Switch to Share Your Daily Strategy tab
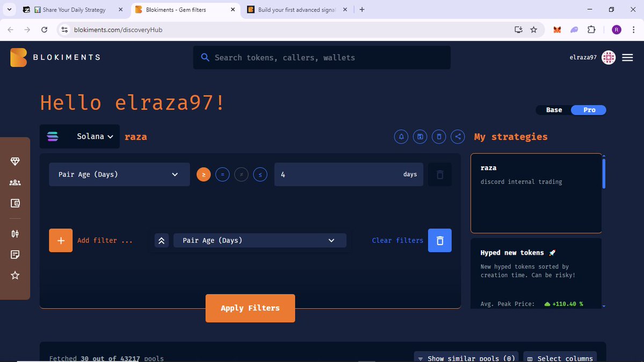Image resolution: width=644 pixels, height=362 pixels. click(x=74, y=10)
